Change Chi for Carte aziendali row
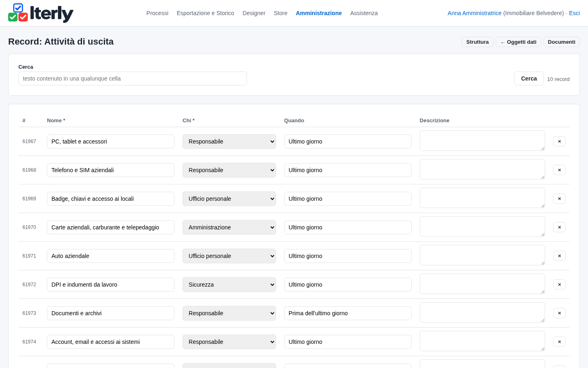588x368 pixels. click(229, 227)
